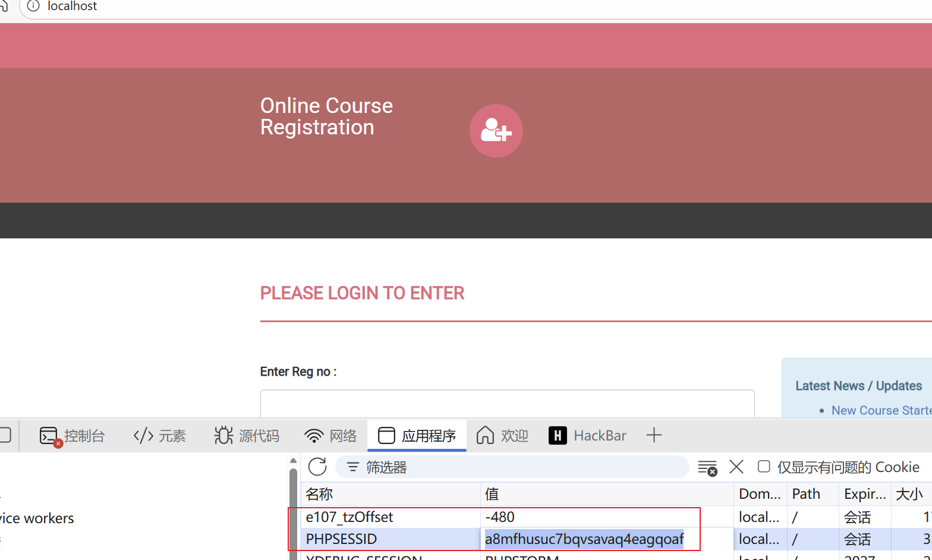Open the 'New Course Started' news link
Screen dimensions: 932x560
pyautogui.click(x=881, y=410)
